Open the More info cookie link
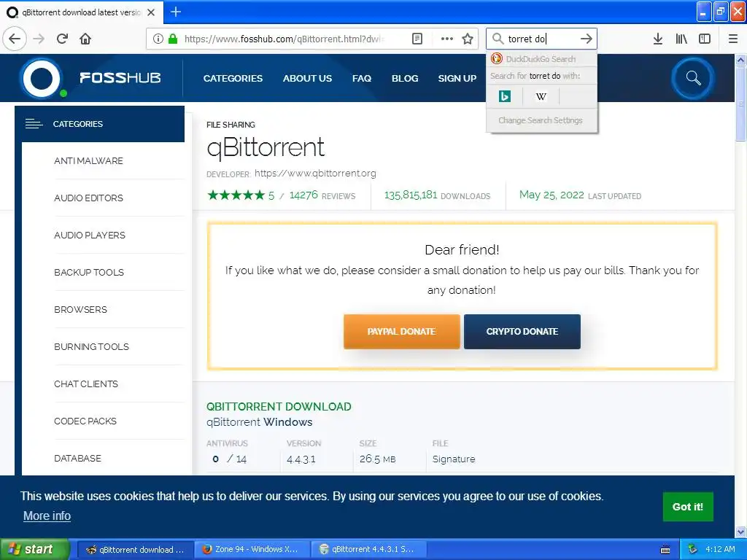This screenshot has height=560, width=747. pos(47,516)
